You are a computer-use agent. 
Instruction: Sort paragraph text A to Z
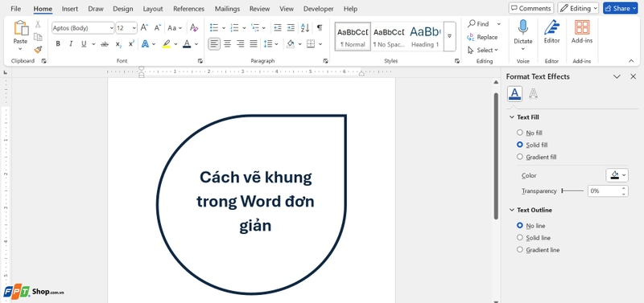(305, 28)
